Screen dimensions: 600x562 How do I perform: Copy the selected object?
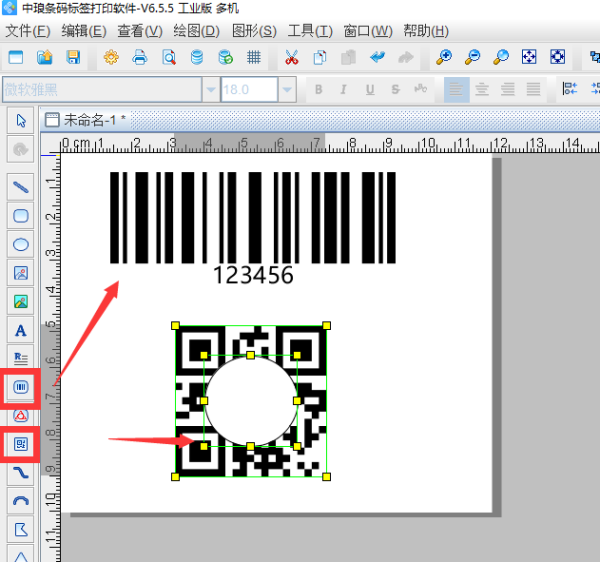tap(320, 57)
